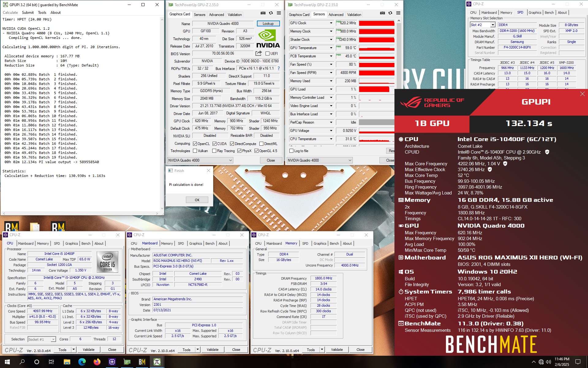Click the GPU Load red sensor graph
The height and width of the screenshot is (368, 588).
pos(376,89)
